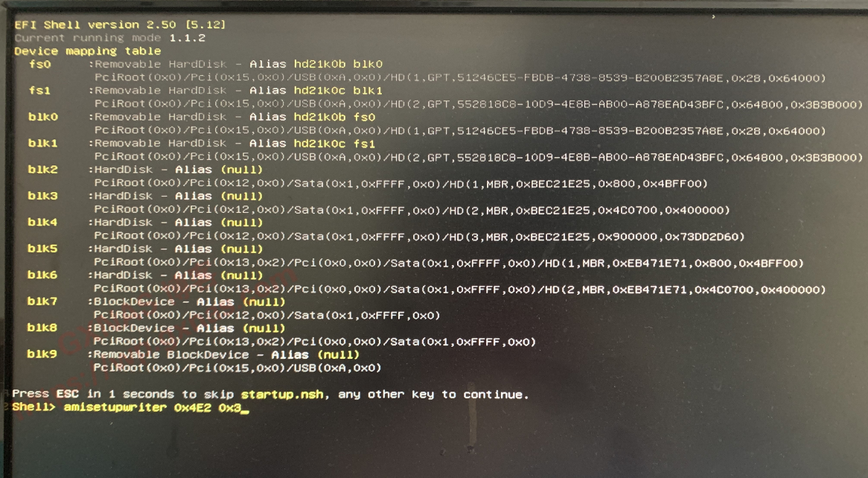Select the blk4 HardDisk entry label
868x478 pixels.
click(42, 222)
